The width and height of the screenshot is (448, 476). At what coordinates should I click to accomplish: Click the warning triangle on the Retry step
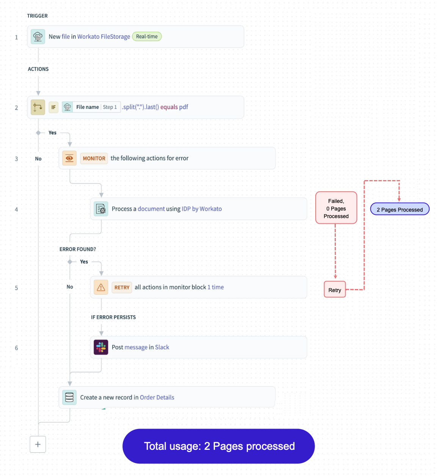point(100,287)
